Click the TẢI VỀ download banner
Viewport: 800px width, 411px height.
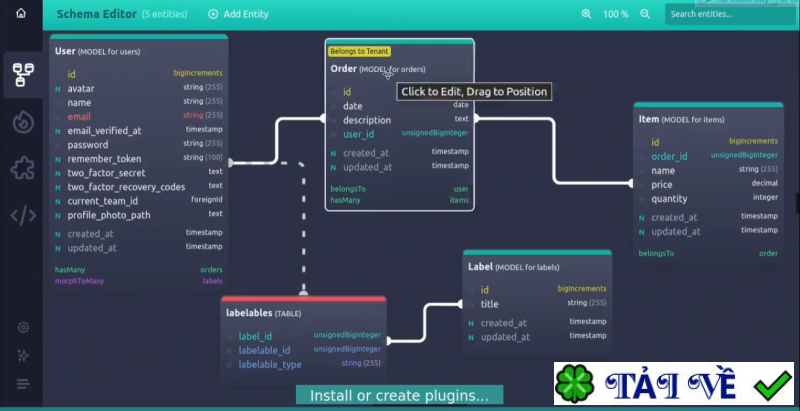[x=673, y=383]
